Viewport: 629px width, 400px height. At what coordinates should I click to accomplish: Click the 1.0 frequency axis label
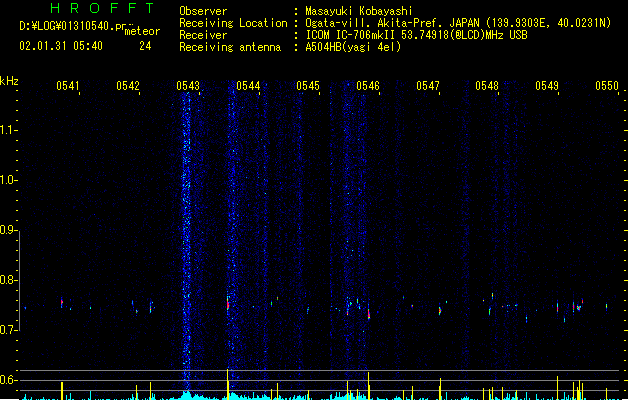7,180
